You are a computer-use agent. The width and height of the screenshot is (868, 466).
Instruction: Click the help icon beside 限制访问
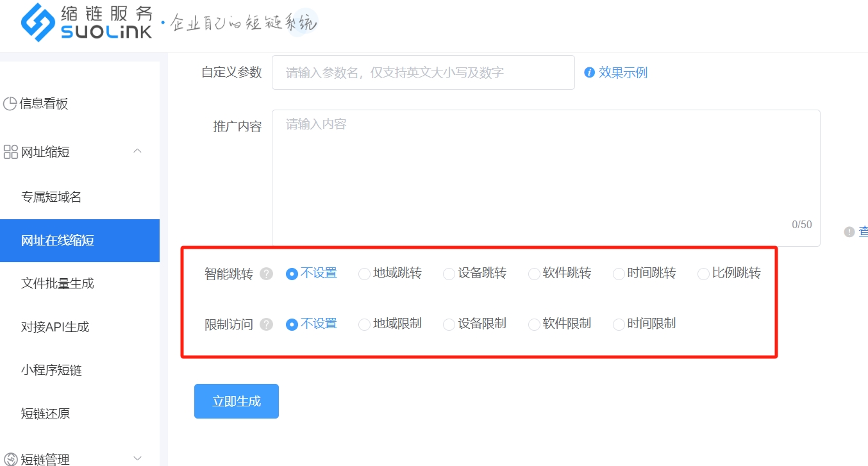click(x=267, y=324)
